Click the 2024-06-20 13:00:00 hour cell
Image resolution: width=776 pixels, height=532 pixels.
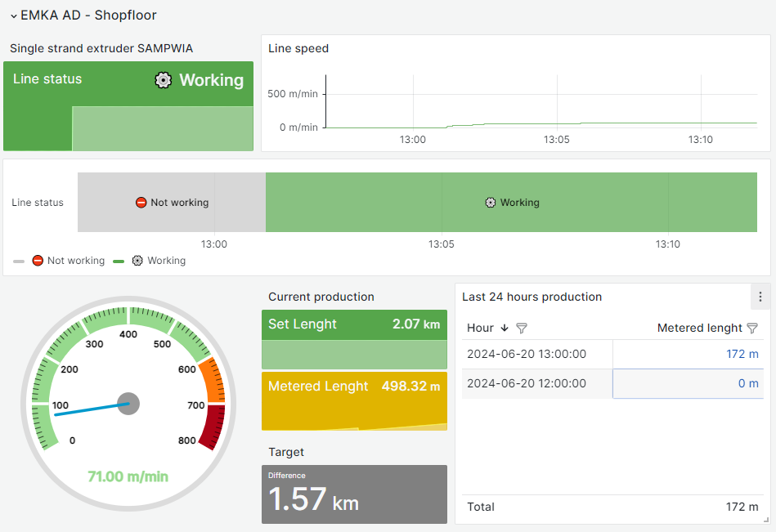pos(527,354)
